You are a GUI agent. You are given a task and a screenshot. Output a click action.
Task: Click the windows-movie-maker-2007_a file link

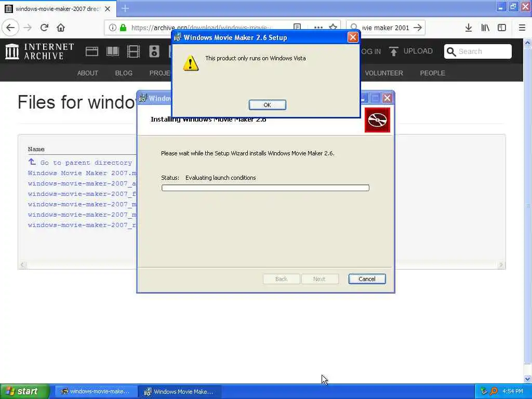click(82, 183)
